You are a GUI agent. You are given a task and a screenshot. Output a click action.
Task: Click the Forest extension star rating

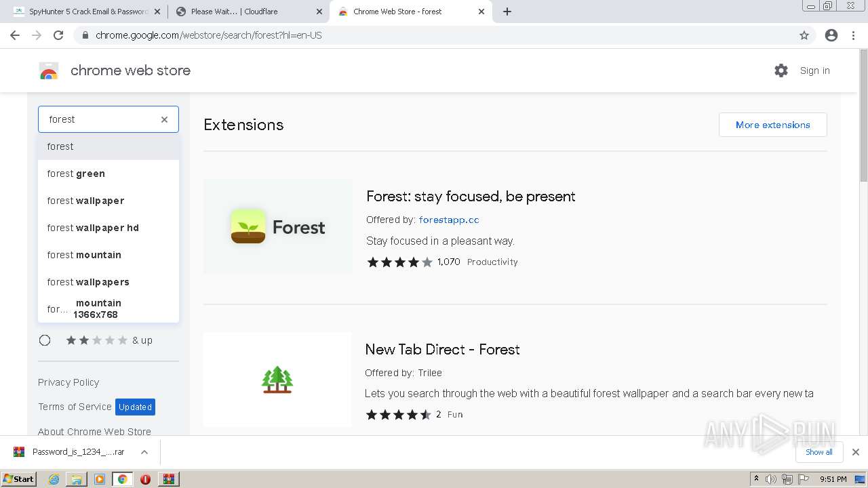pyautogui.click(x=399, y=262)
